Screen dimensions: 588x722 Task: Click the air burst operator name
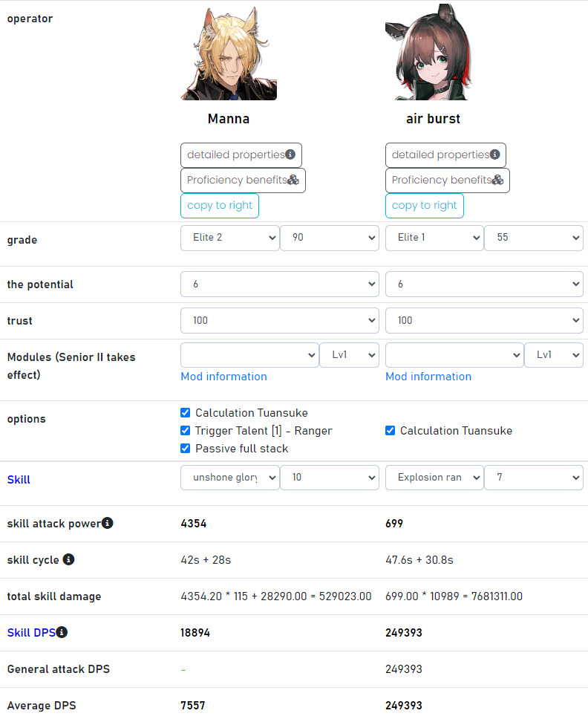[433, 119]
